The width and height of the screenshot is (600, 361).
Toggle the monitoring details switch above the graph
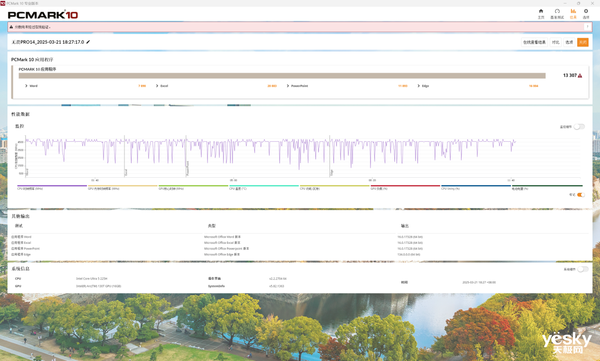pyautogui.click(x=579, y=127)
